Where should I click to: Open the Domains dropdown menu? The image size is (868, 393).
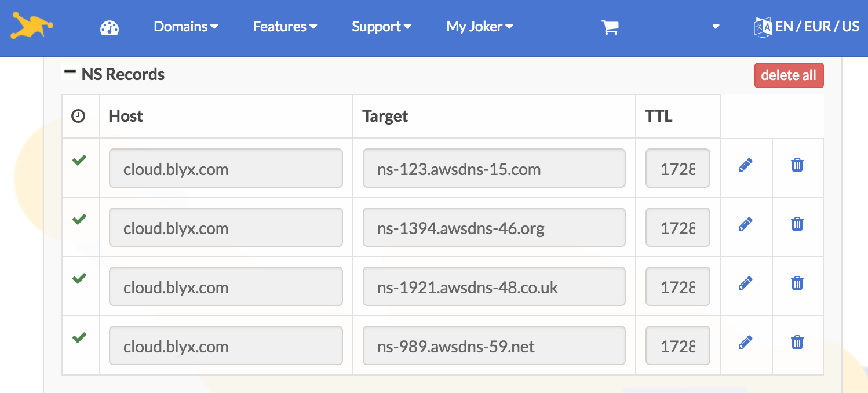coord(185,27)
